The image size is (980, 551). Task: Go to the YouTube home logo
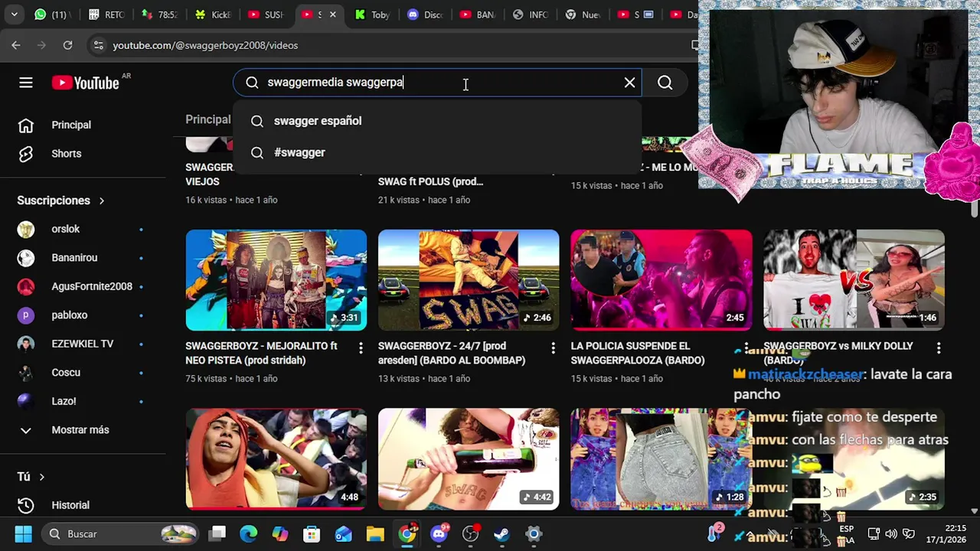tap(86, 83)
